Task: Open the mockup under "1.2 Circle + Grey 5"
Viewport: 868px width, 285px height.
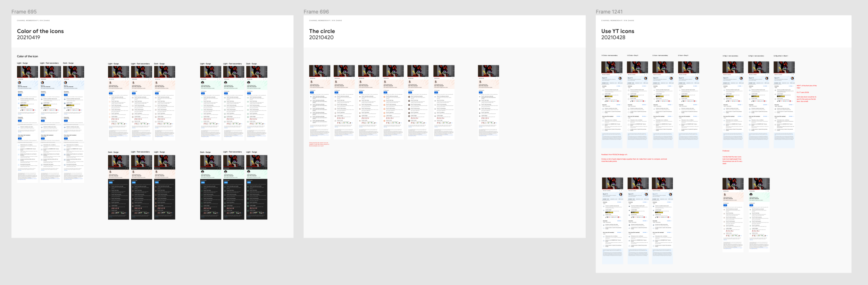Action: (x=637, y=105)
